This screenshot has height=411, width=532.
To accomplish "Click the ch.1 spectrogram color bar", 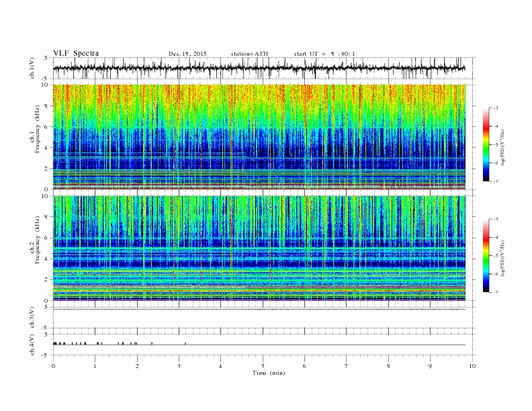I will point(486,144).
